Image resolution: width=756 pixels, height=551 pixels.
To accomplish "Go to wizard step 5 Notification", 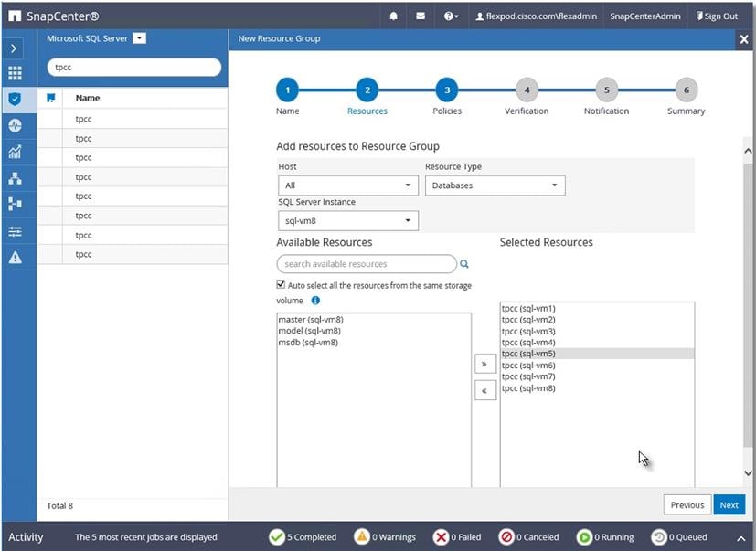I will click(x=606, y=90).
